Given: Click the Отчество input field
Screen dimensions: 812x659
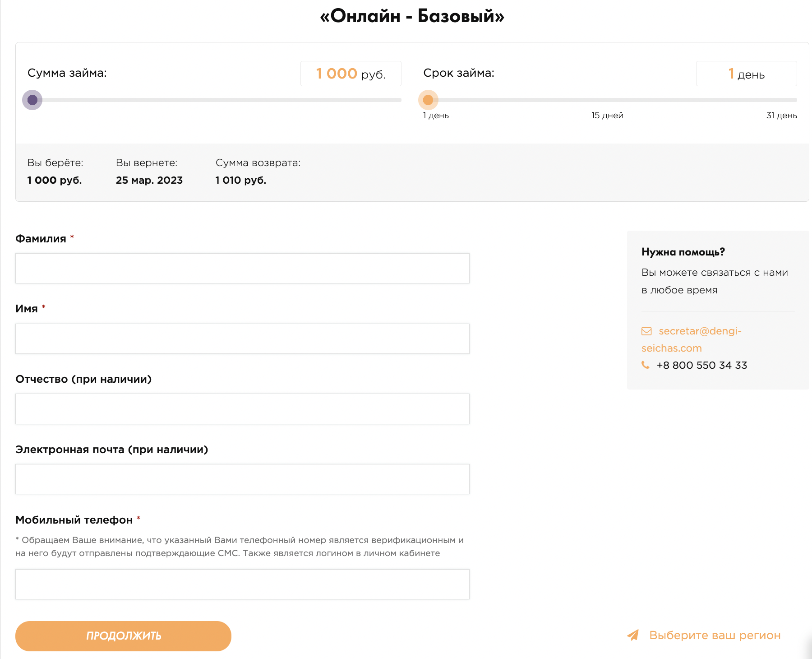Looking at the screenshot, I should click(242, 409).
